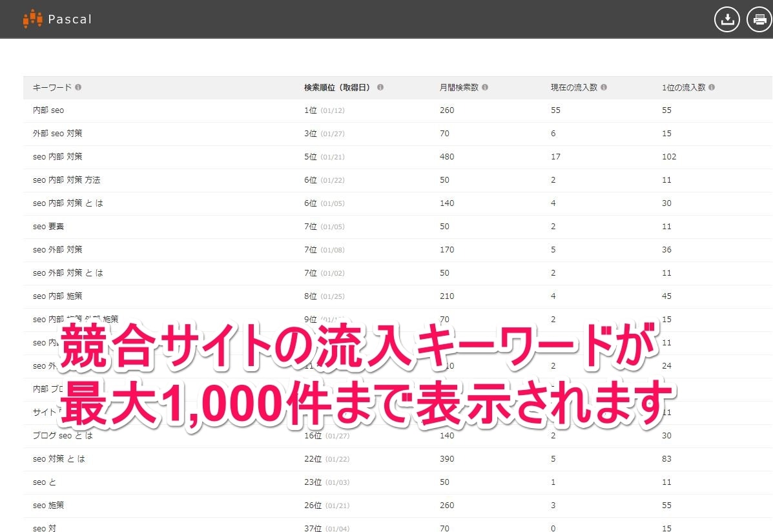773x532 pixels.
Task: Click the print icon in header
Action: click(759, 20)
